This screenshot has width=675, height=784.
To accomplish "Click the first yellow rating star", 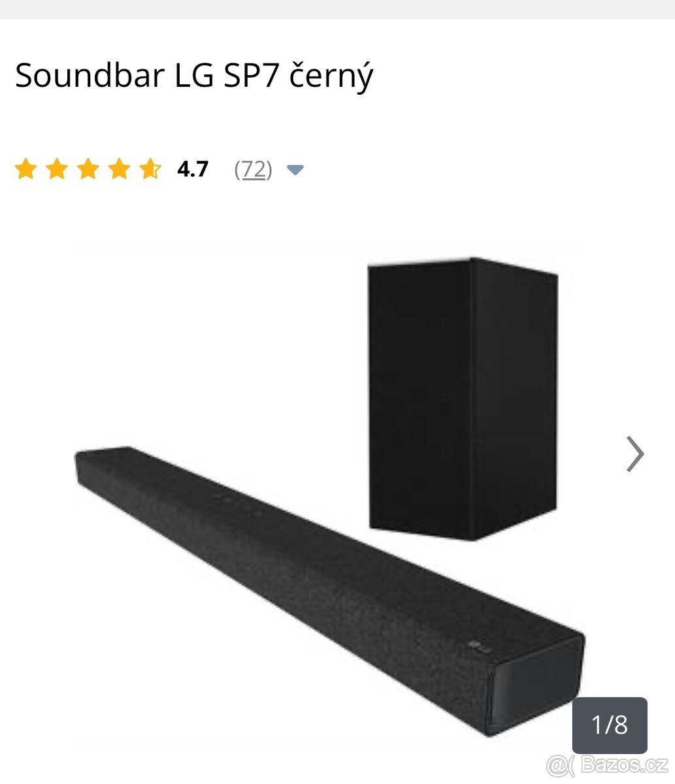I will (x=25, y=169).
